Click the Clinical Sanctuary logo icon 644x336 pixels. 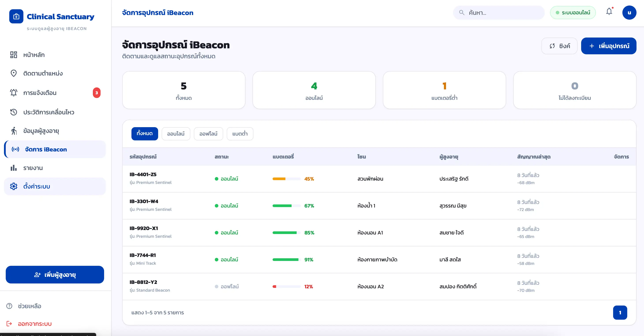coord(16,17)
